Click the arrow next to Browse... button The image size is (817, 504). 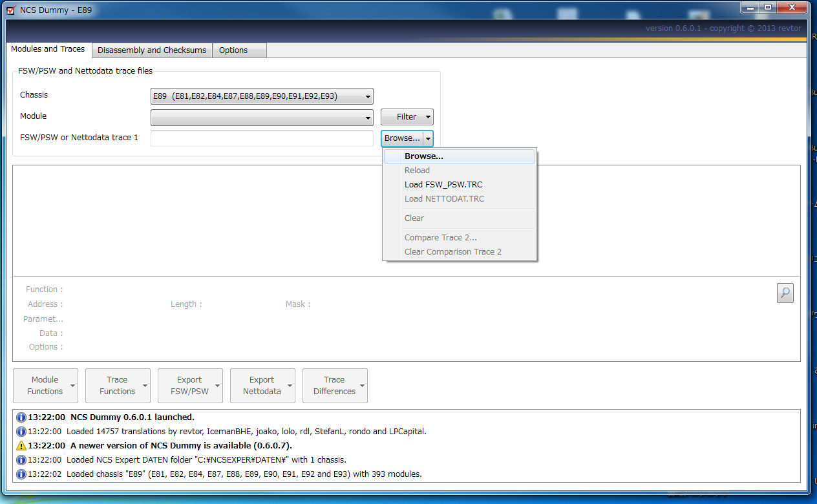click(428, 138)
